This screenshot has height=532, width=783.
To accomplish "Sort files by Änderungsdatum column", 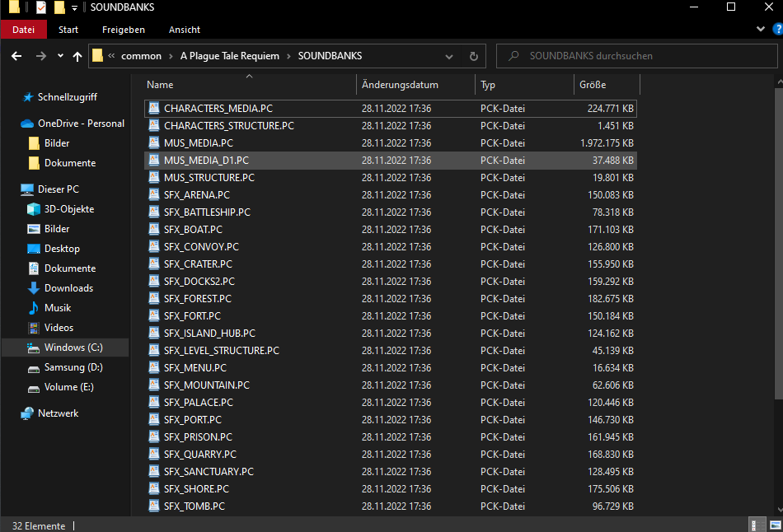I will tap(416, 84).
